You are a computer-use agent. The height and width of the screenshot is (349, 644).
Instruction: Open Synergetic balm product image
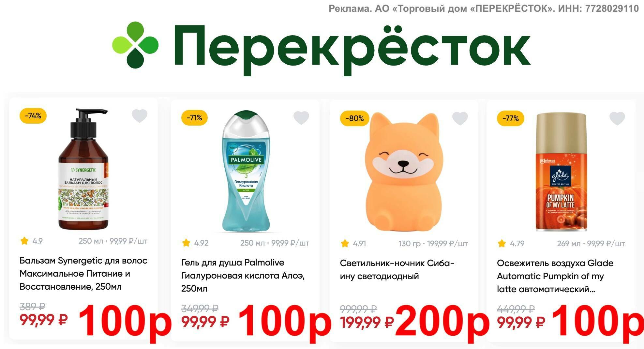[83, 169]
